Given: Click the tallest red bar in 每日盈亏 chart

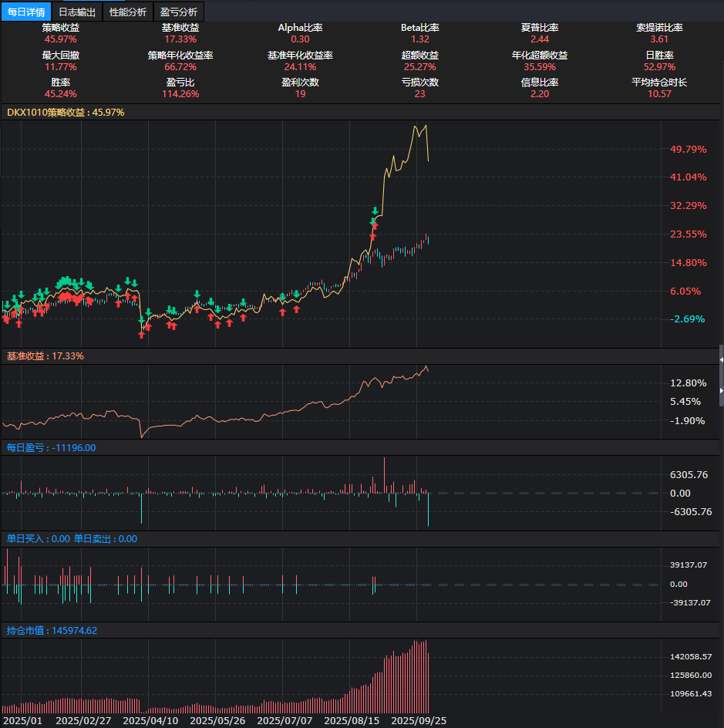Looking at the screenshot, I should pos(384,475).
